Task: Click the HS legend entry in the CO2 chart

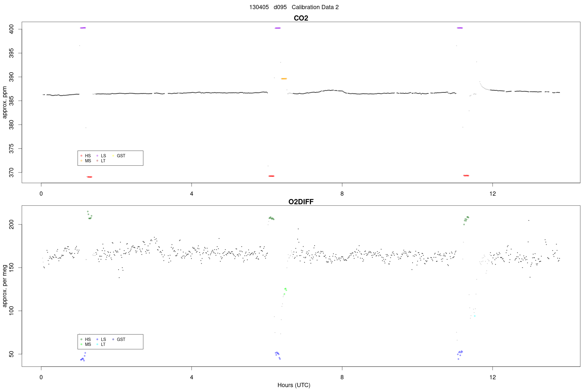Action: [x=86, y=156]
